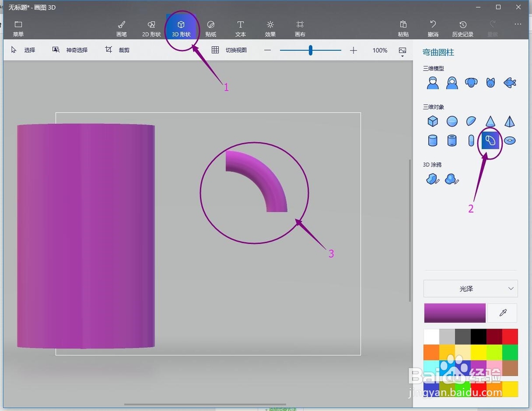This screenshot has height=411, width=532.
Task: Select the cube 3D object
Action: [x=433, y=121]
